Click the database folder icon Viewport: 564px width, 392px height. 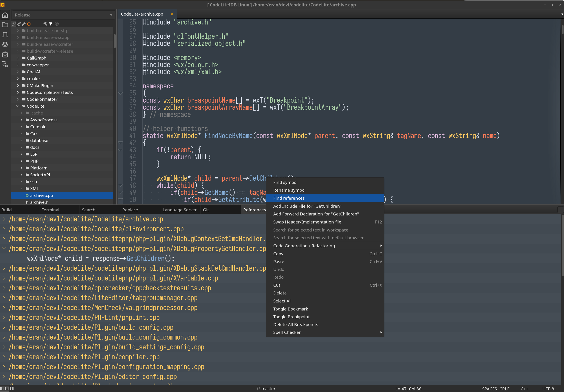point(27,140)
